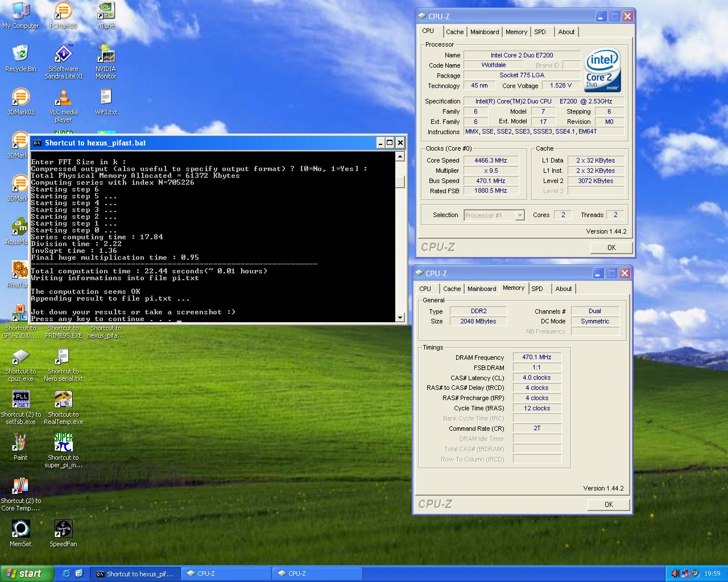
Task: Click OK in the lower CPU-Z window
Action: 609,504
